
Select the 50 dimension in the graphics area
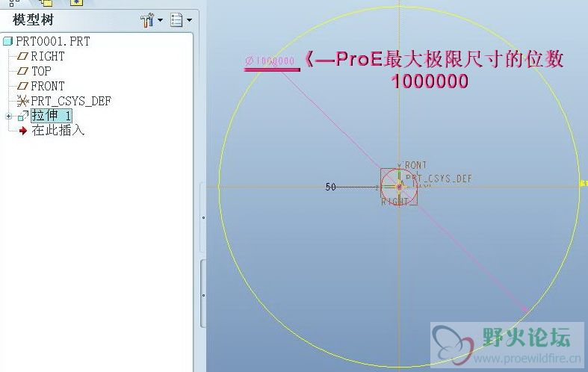(x=330, y=187)
